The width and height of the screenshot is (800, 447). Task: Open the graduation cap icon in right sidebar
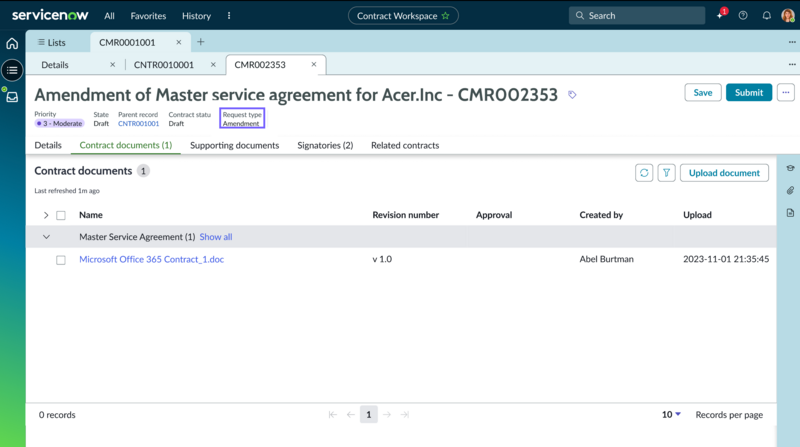(790, 168)
